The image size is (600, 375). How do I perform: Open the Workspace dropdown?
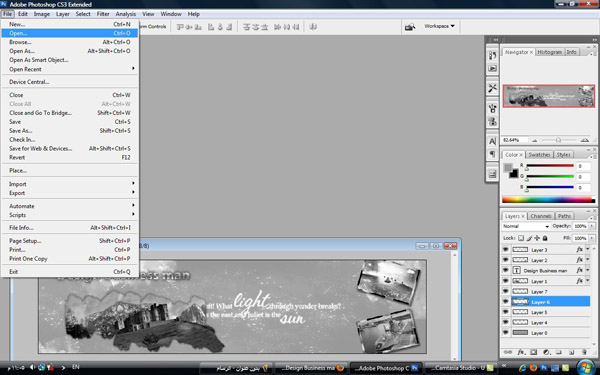[x=439, y=26]
